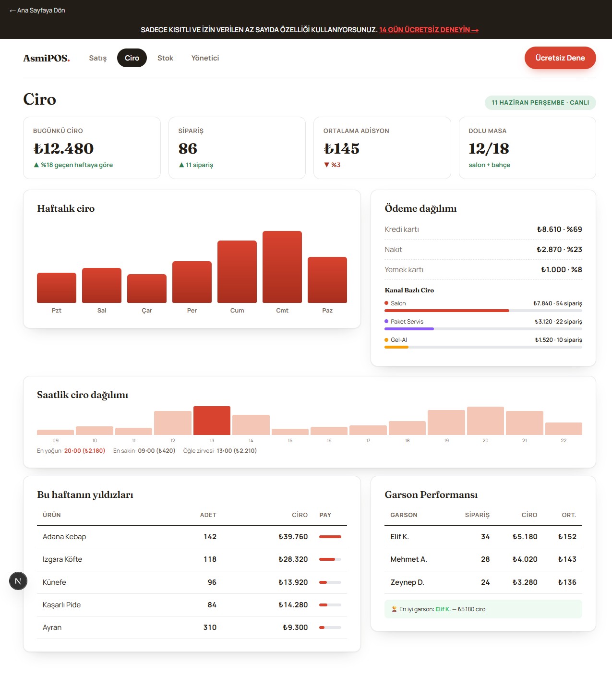The height and width of the screenshot is (700, 612).
Task: Open the AsmiPOS logo
Action: (47, 58)
